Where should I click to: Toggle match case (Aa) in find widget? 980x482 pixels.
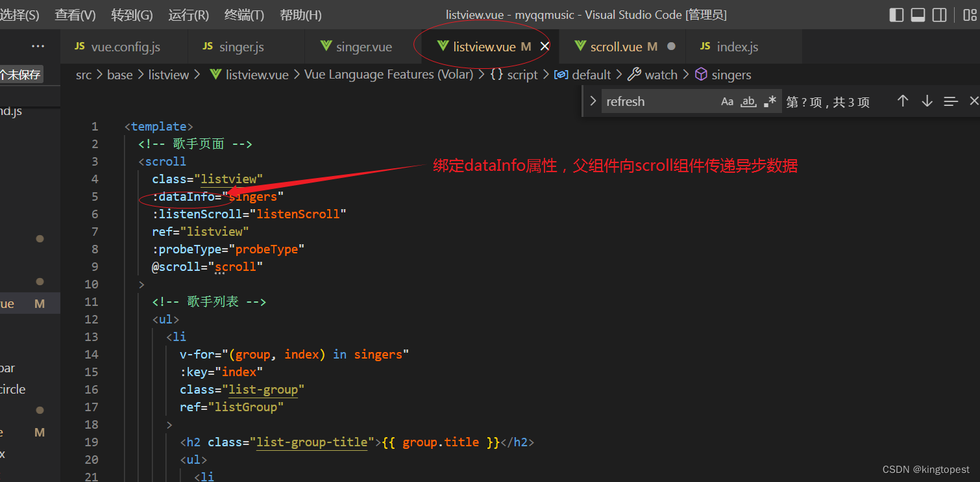pyautogui.click(x=727, y=101)
